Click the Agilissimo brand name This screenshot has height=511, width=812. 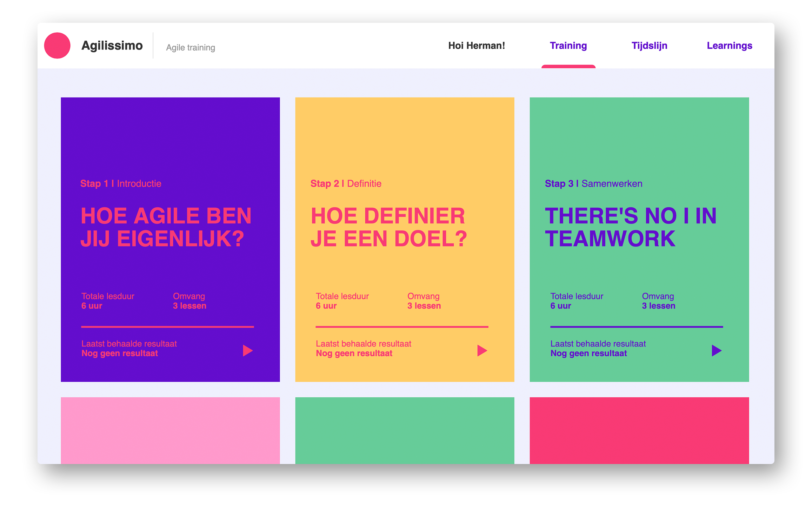point(112,46)
